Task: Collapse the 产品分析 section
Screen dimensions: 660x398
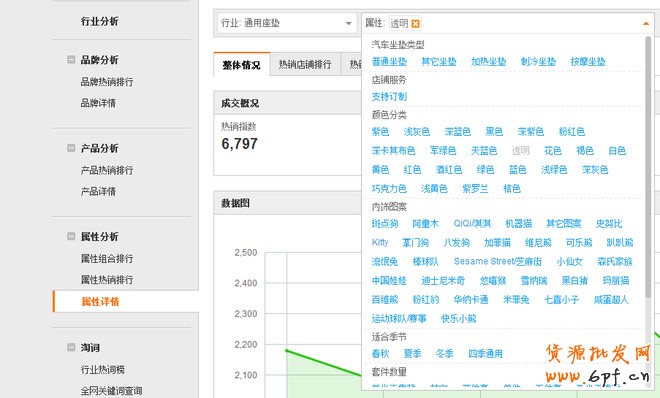Action: click(x=71, y=148)
